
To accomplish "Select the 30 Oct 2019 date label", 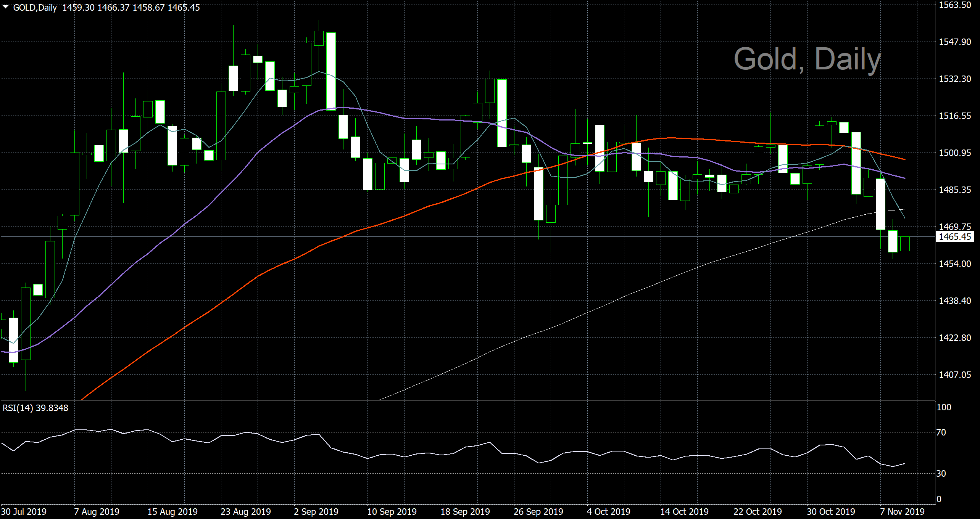I will coord(831,512).
